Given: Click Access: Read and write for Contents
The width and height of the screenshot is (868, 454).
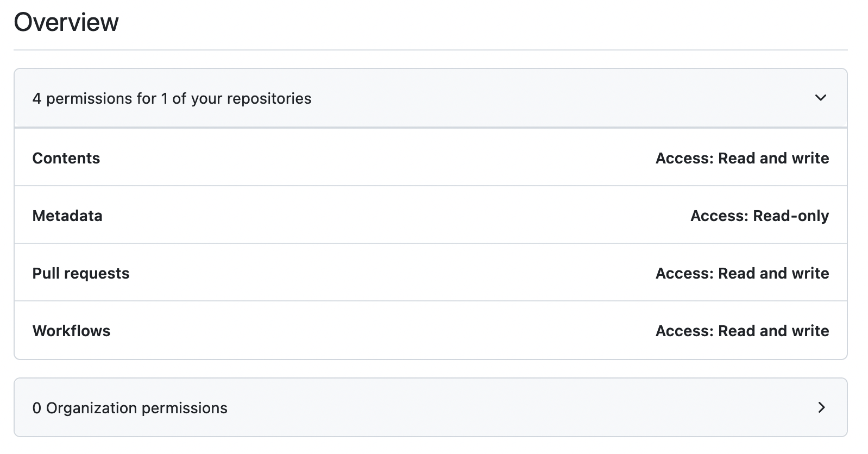Looking at the screenshot, I should [742, 158].
